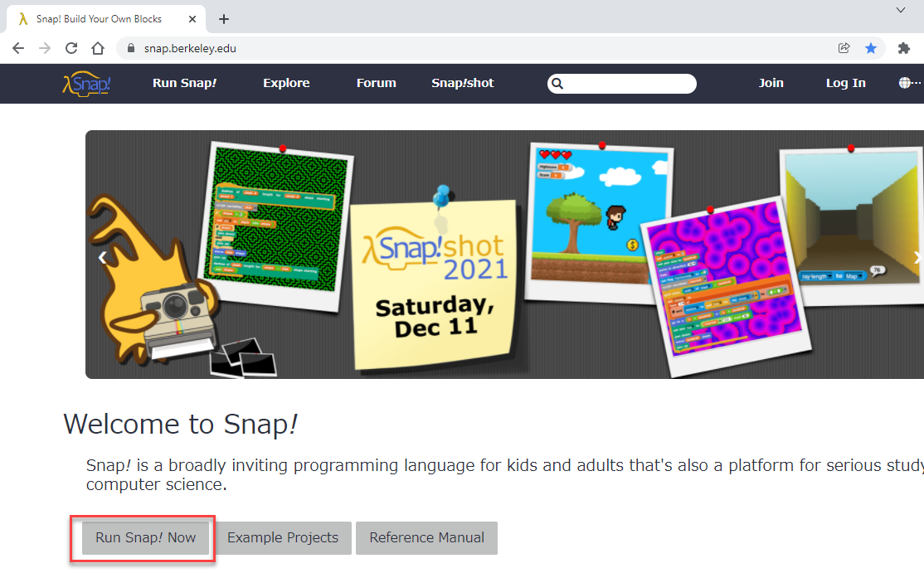The image size is (924, 573).
Task: Open the language globe menu
Action: pos(909,83)
